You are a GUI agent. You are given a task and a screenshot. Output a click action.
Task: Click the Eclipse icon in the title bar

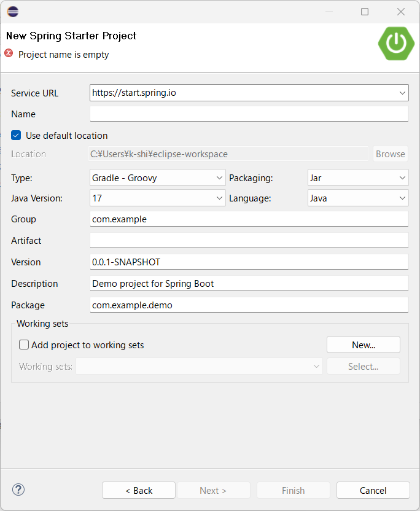click(x=12, y=11)
